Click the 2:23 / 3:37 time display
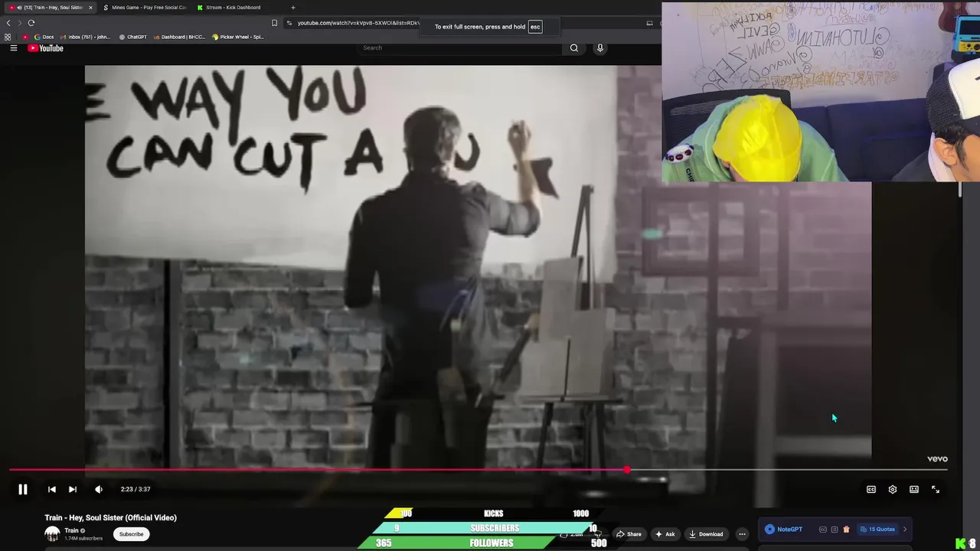This screenshot has height=551, width=980. (x=136, y=489)
